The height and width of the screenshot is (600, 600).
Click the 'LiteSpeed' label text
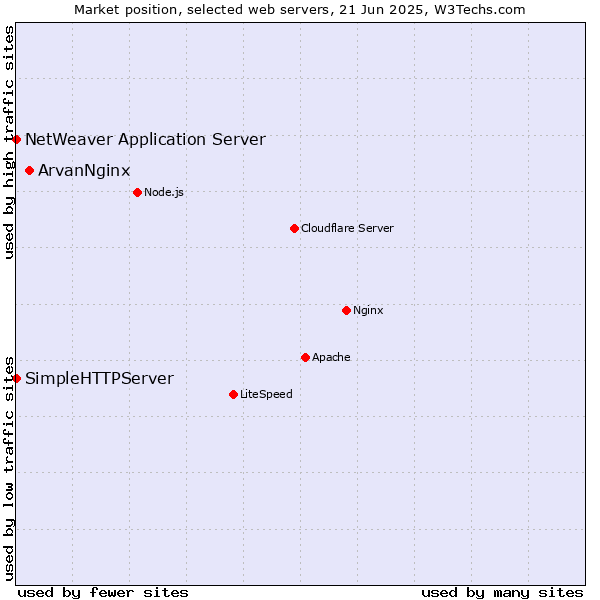point(266,394)
